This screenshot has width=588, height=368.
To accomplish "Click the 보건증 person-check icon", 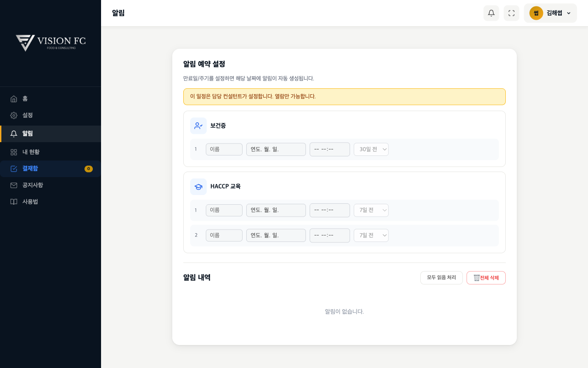I will click(198, 126).
